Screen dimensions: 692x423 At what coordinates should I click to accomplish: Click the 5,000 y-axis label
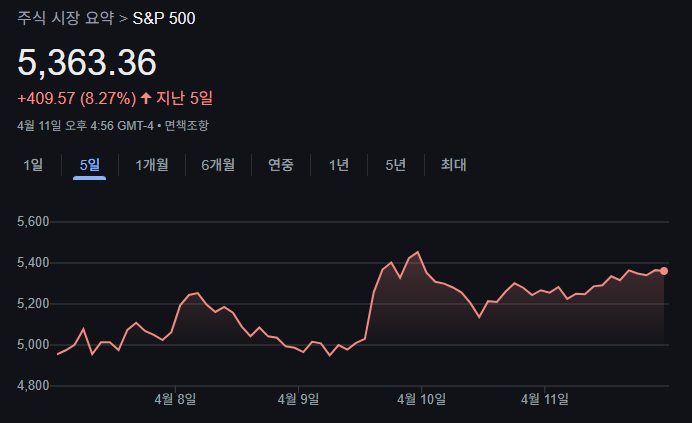(33, 344)
